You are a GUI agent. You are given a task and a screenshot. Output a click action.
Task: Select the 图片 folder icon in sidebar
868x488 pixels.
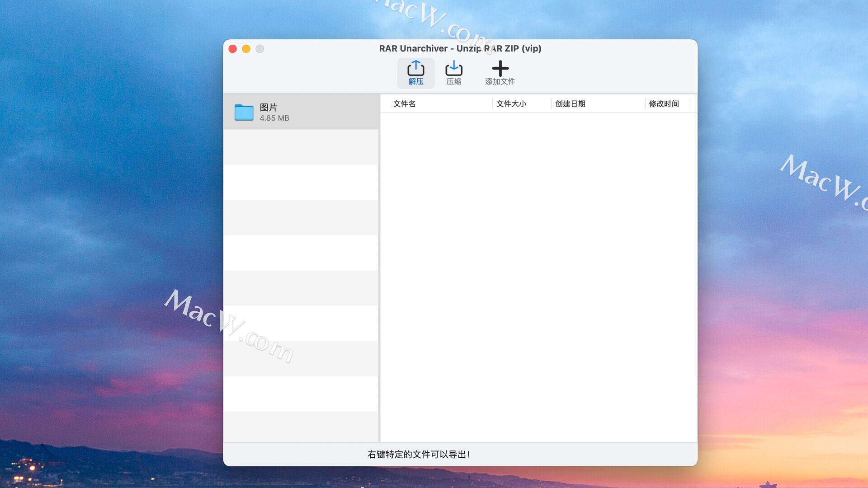pyautogui.click(x=244, y=112)
